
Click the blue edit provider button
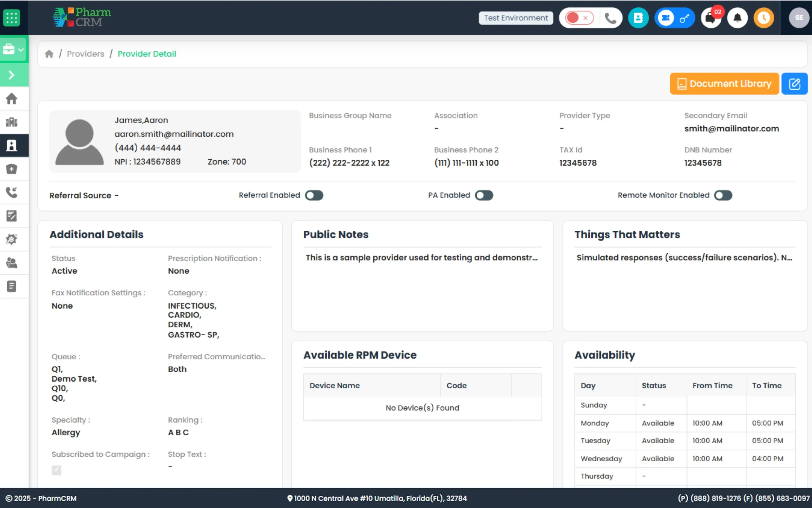794,84
